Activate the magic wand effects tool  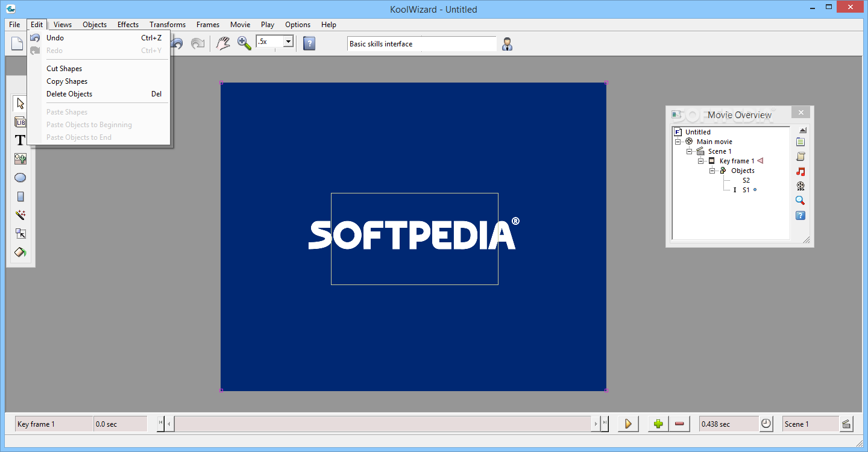pyautogui.click(x=20, y=215)
